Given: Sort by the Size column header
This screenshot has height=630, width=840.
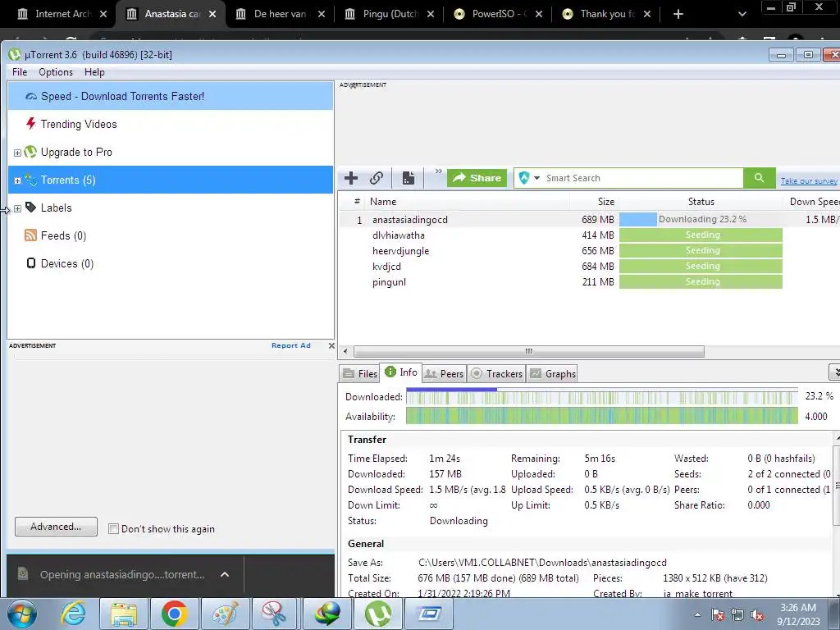Looking at the screenshot, I should coord(594,202).
